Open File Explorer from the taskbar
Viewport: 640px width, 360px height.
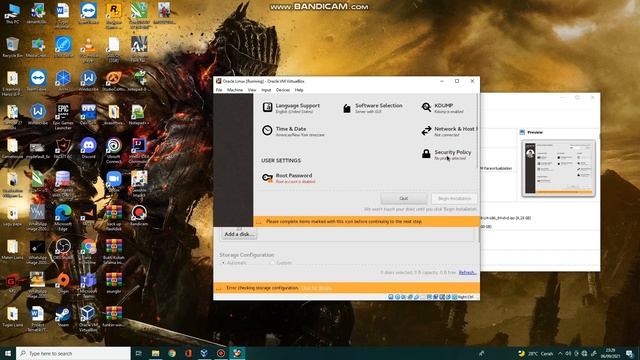(x=156, y=353)
